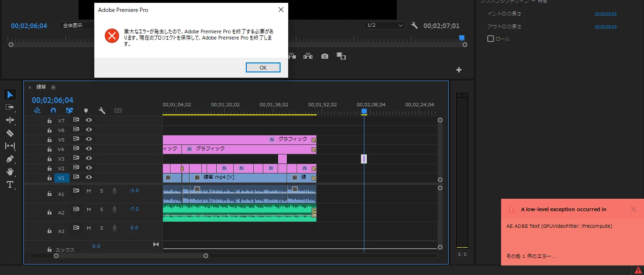Click その他 1 件のエラー link
This screenshot has height=275, width=644.
532,256
